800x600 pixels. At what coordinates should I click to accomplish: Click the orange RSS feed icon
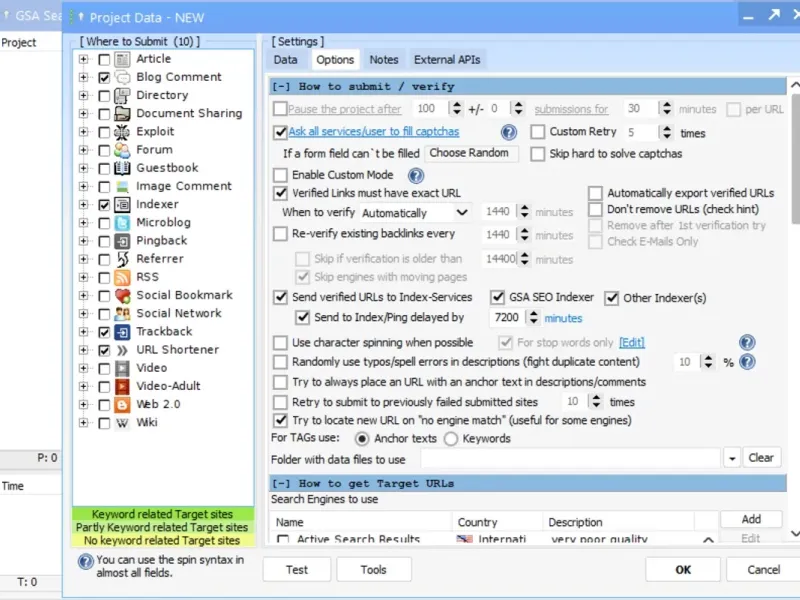(x=122, y=278)
